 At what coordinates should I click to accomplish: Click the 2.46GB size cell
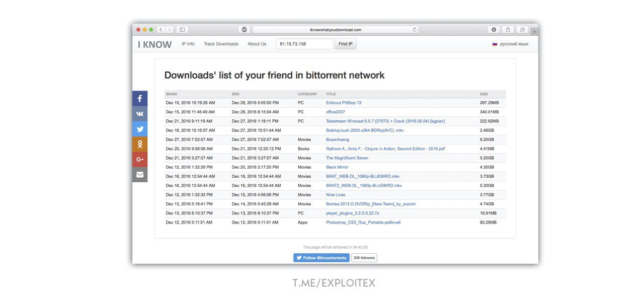coord(487,130)
